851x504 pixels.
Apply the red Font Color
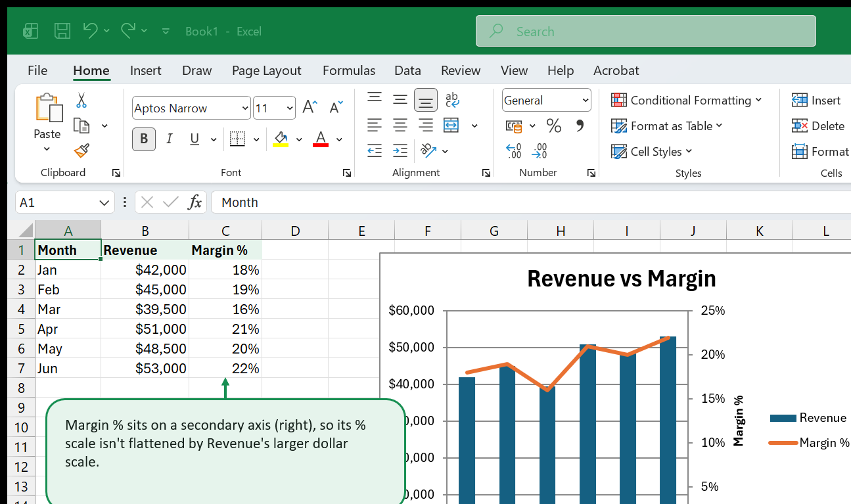[x=321, y=139]
